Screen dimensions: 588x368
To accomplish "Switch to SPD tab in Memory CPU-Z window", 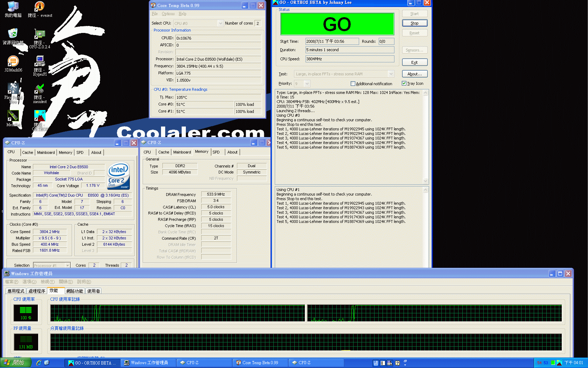I will point(216,152).
